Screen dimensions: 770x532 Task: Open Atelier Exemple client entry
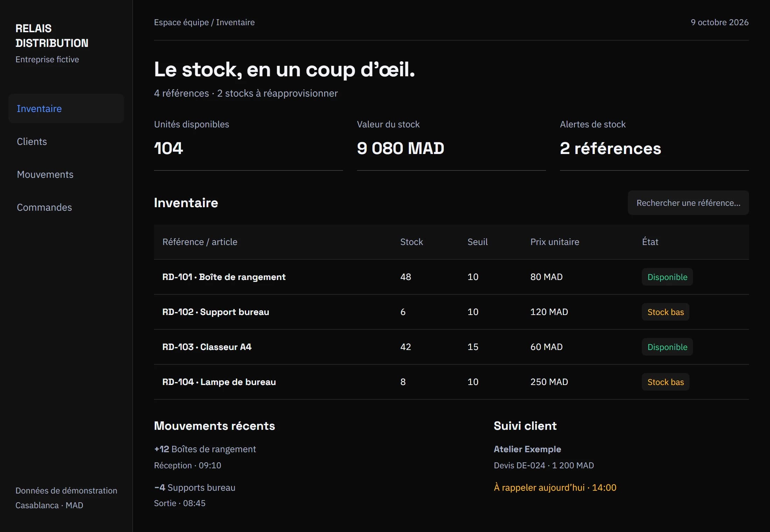[x=527, y=449]
